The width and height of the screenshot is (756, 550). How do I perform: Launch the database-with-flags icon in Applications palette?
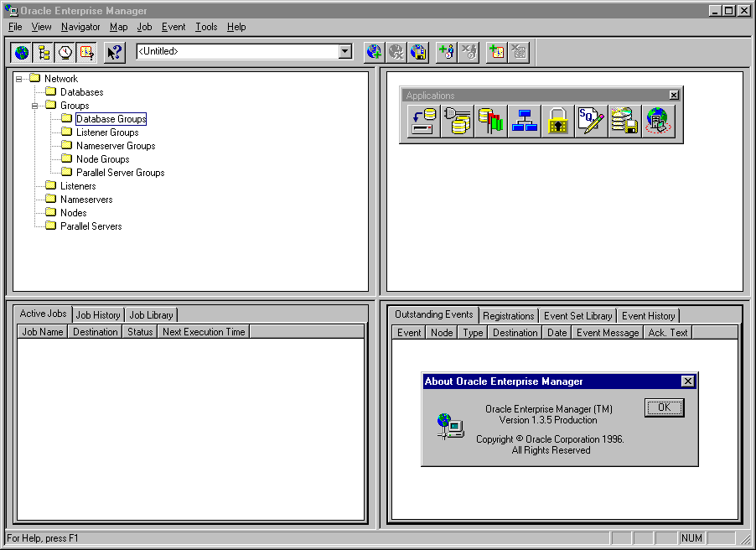pyautogui.click(x=491, y=121)
